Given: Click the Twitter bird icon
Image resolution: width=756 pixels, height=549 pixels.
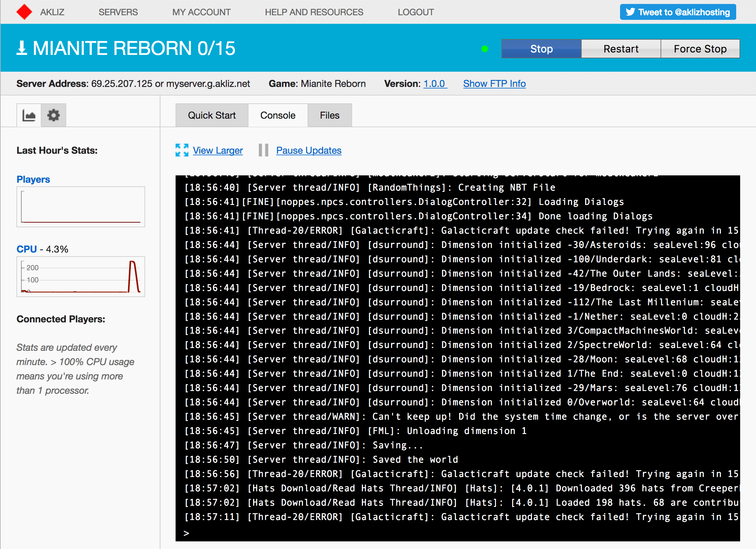Looking at the screenshot, I should coord(630,12).
